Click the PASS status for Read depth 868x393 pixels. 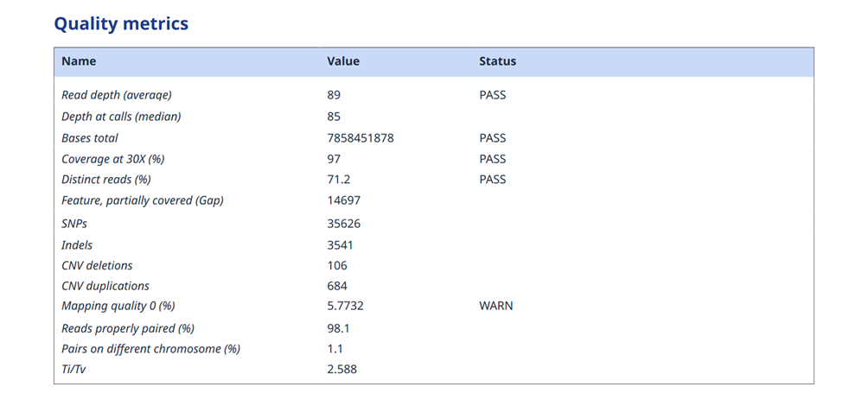pos(493,95)
